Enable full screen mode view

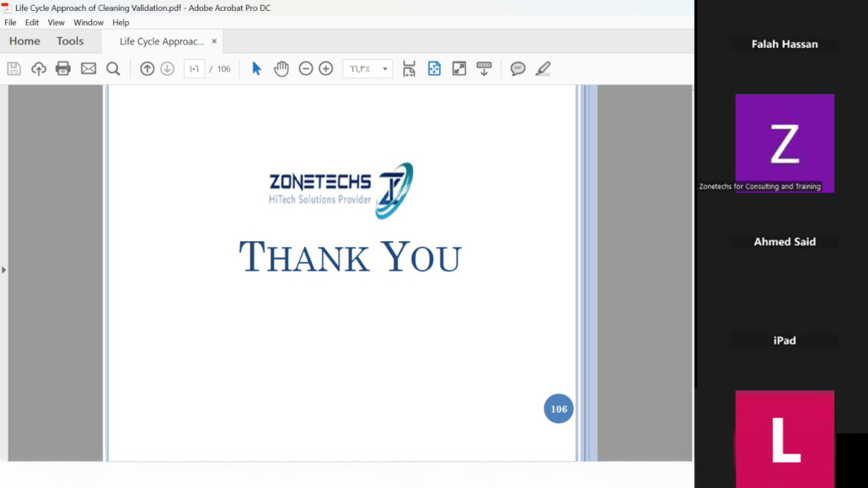(x=459, y=69)
